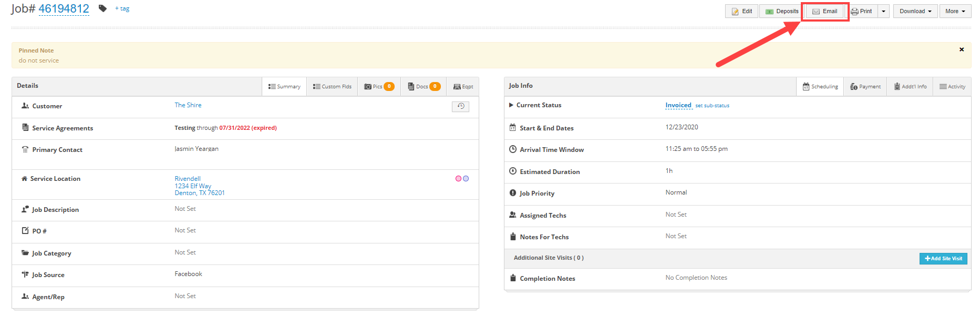Click the Customer people icon
The image size is (980, 316).
click(x=25, y=106)
